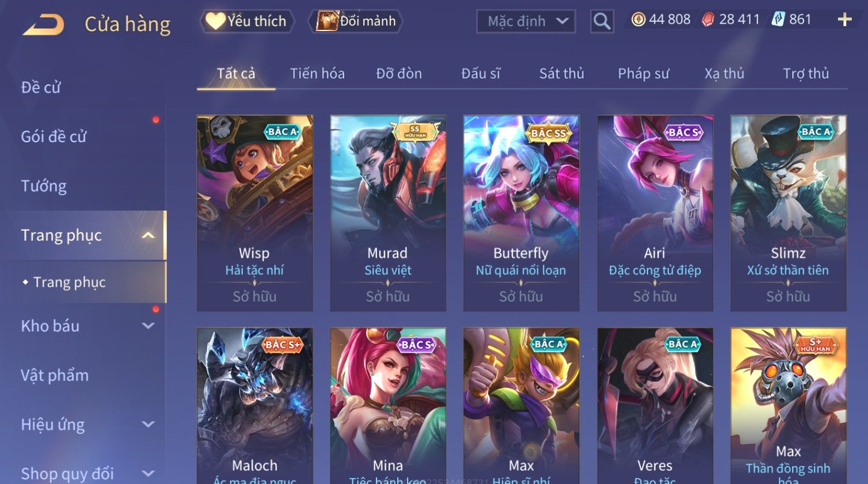Open Gói đề cử in sidebar

click(x=54, y=137)
